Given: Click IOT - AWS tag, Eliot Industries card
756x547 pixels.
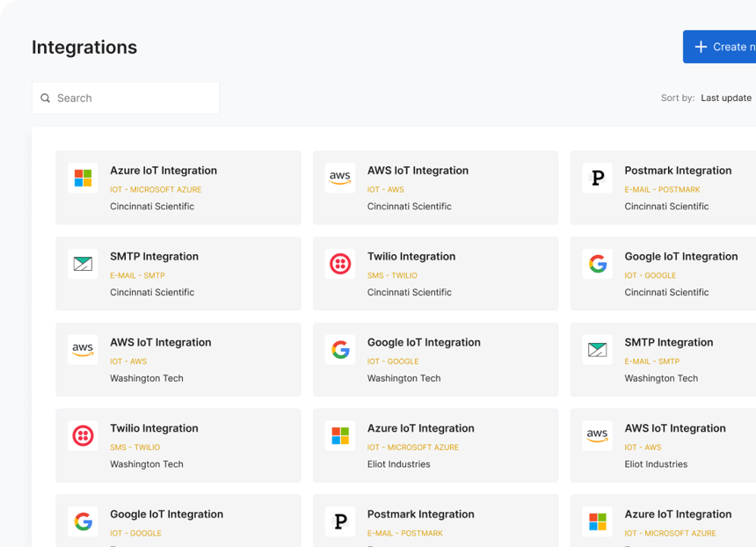Looking at the screenshot, I should (x=643, y=447).
